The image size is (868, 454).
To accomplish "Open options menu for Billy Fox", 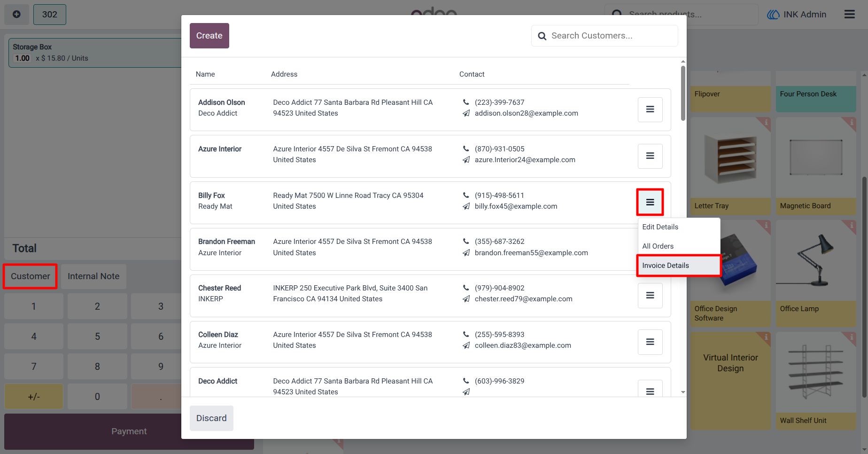I will pyautogui.click(x=650, y=202).
